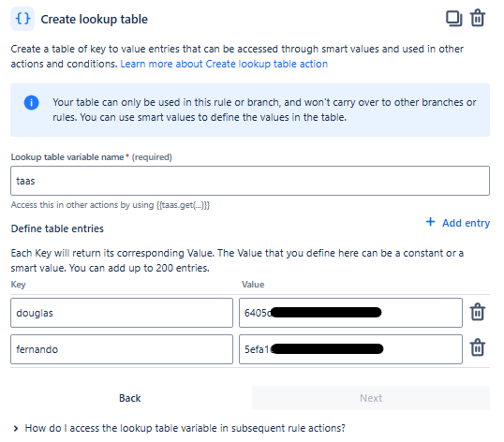Click the Value column header label

(253, 285)
